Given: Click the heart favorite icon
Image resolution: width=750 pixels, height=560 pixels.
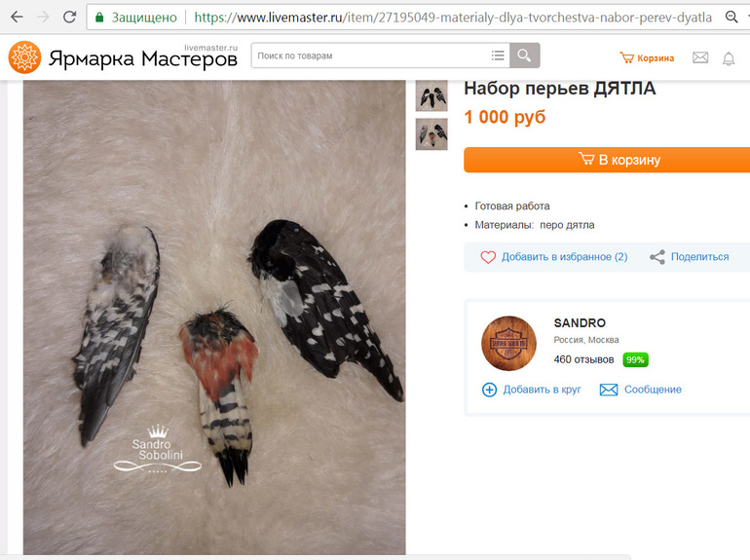Looking at the screenshot, I should (488, 257).
